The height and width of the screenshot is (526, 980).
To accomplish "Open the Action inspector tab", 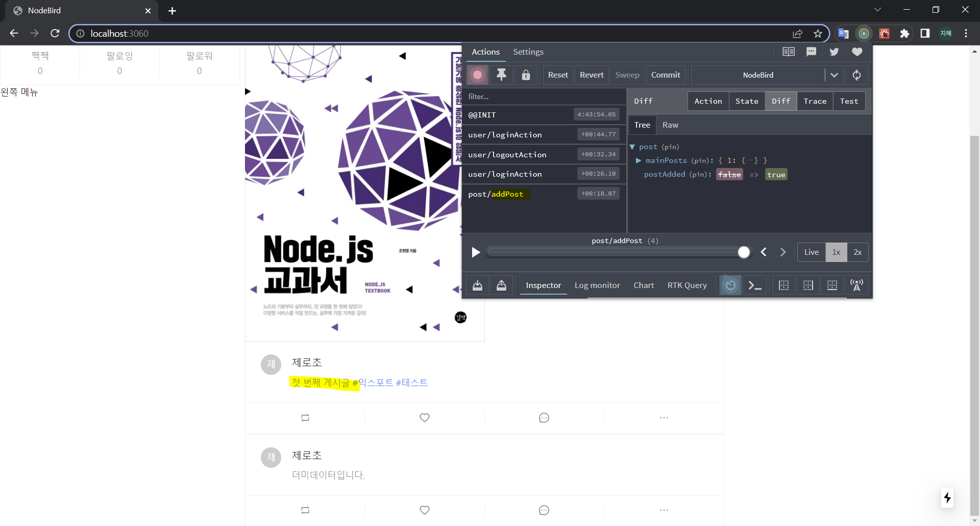I will (x=708, y=101).
